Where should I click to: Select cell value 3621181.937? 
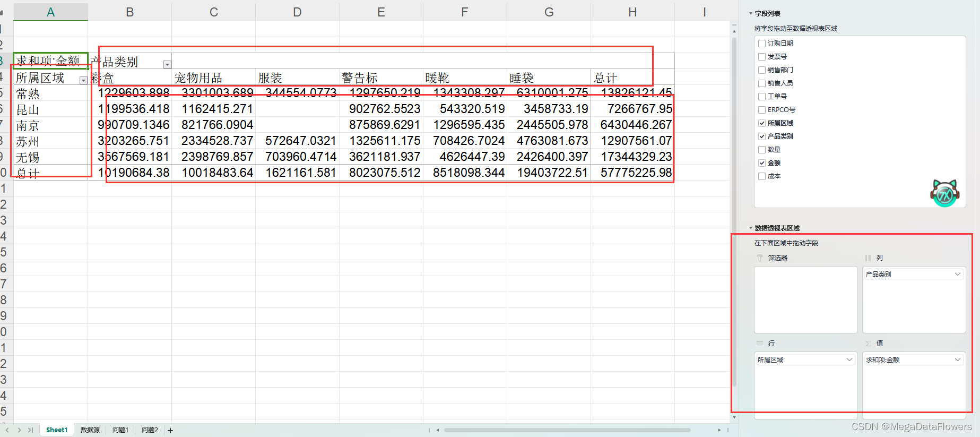click(x=381, y=157)
